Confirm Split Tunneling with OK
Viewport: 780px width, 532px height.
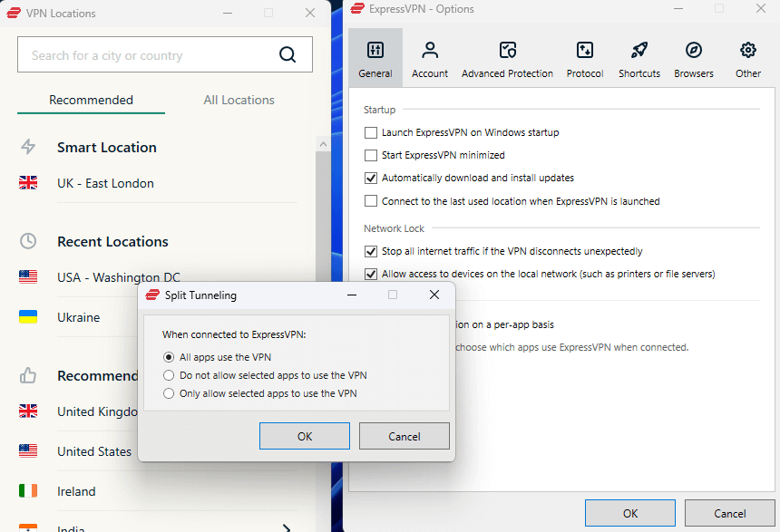click(305, 436)
